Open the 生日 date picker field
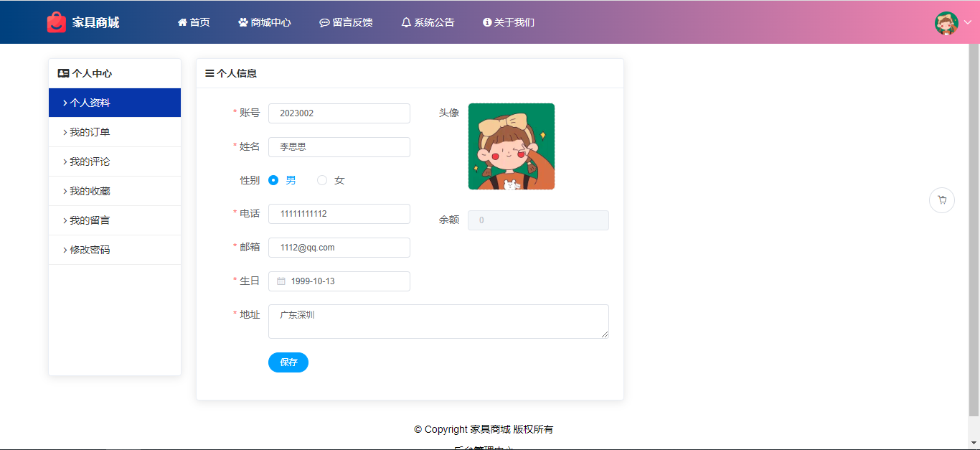980x450 pixels. click(x=339, y=281)
